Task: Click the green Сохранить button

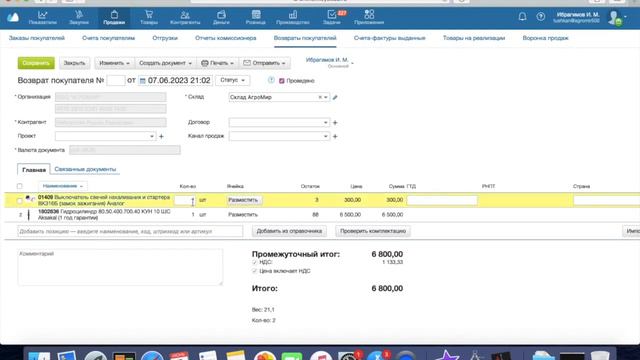Action: (36, 63)
